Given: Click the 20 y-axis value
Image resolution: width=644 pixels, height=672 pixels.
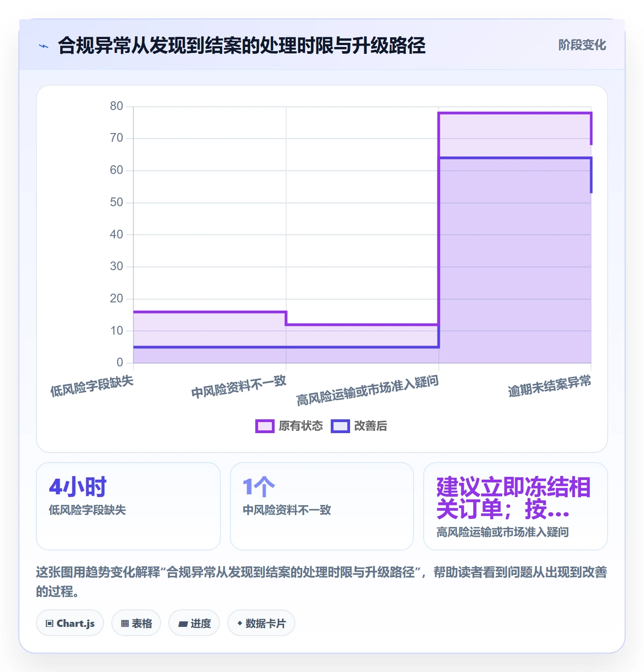Looking at the screenshot, I should [x=116, y=299].
